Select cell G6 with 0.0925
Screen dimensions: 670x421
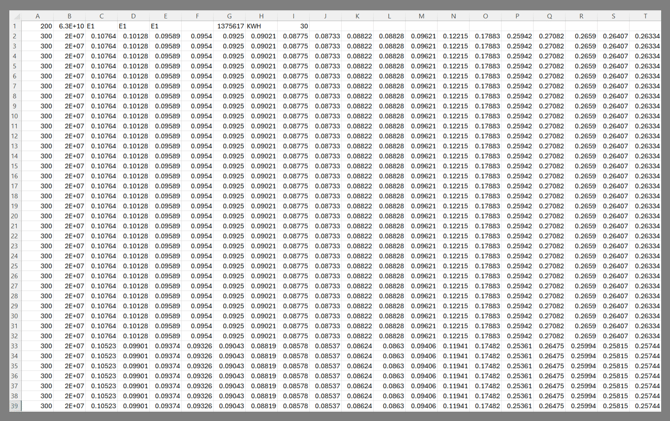coord(229,76)
